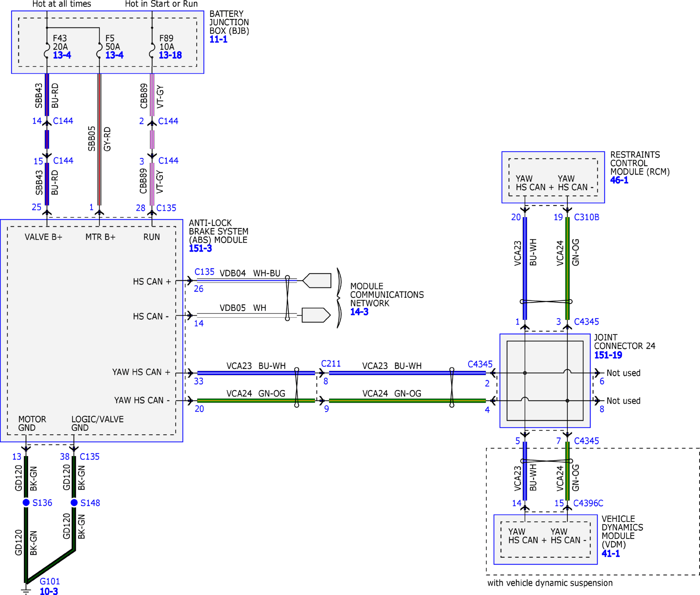The image size is (700, 595).
Task: Click the RUN pin label in ABS module
Action: [152, 237]
